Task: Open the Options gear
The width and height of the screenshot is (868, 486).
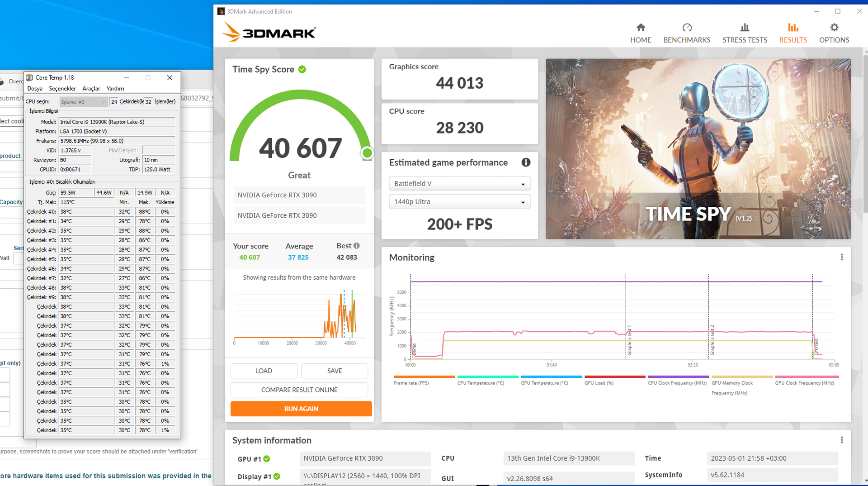Action: click(834, 33)
